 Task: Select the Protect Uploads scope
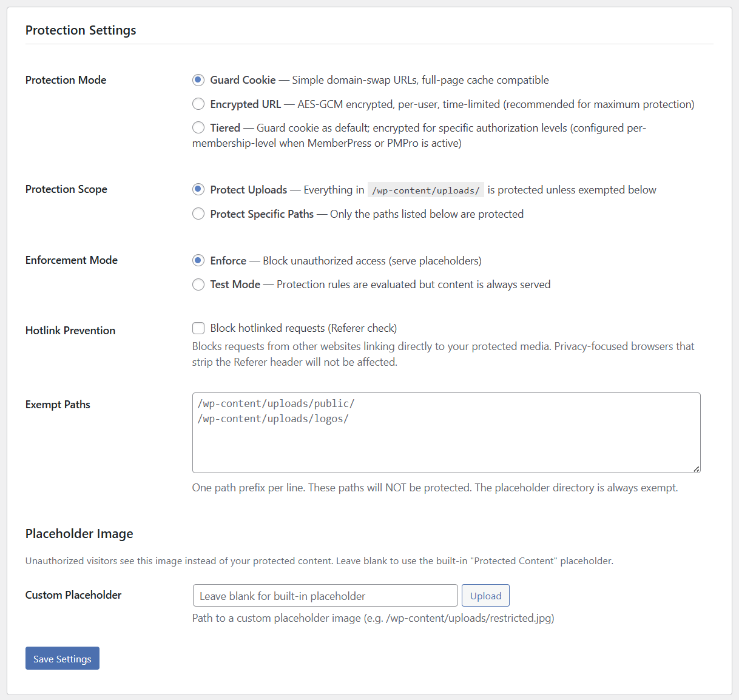point(198,189)
